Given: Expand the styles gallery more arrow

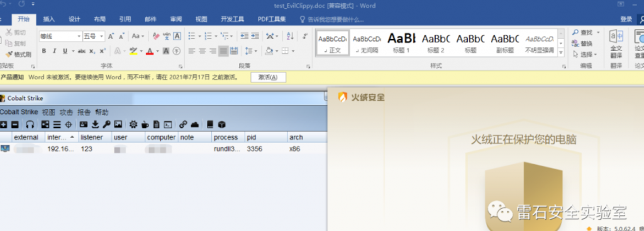Looking at the screenshot, I should pyautogui.click(x=562, y=53).
